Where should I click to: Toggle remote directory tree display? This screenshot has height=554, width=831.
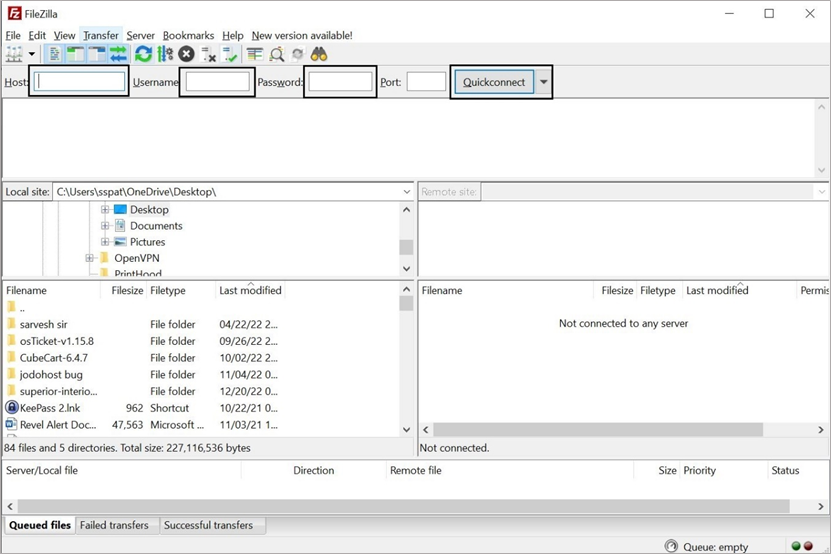96,54
